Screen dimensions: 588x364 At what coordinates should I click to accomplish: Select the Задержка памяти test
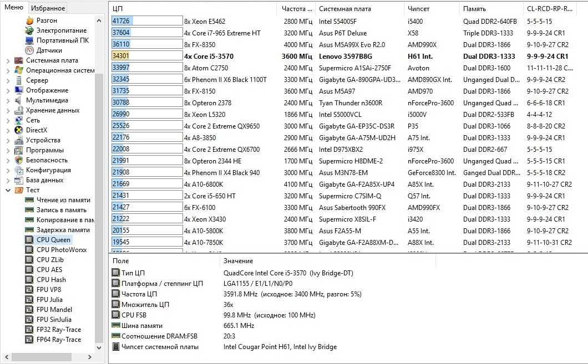pyautogui.click(x=63, y=230)
